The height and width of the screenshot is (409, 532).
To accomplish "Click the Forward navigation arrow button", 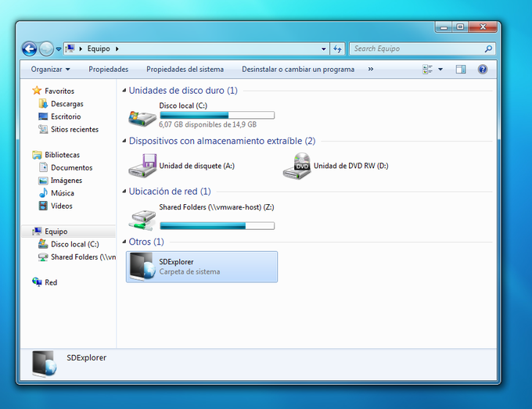I will pyautogui.click(x=46, y=48).
